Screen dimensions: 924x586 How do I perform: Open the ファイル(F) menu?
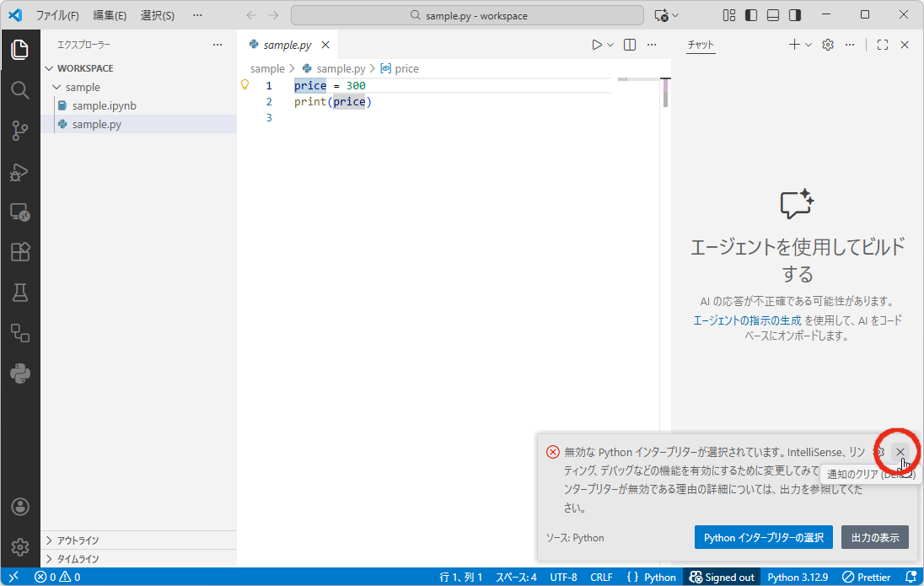pyautogui.click(x=57, y=15)
